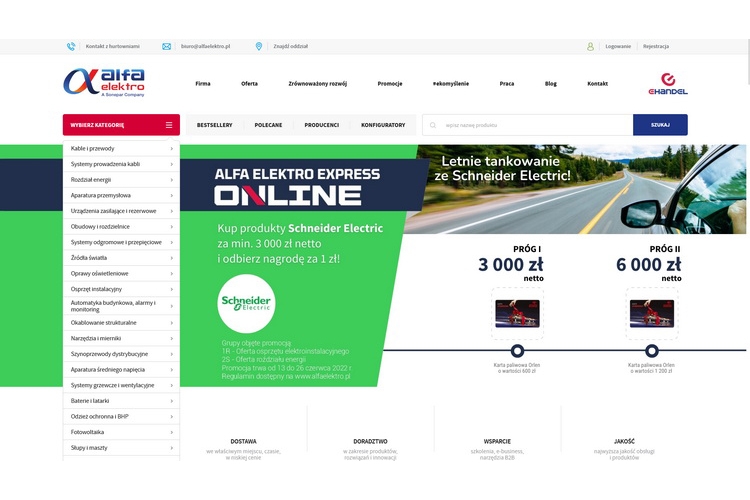Open Szynoprzewody dystrybucyjne category
Screen dimensions: 750x500
pyautogui.click(x=121, y=354)
